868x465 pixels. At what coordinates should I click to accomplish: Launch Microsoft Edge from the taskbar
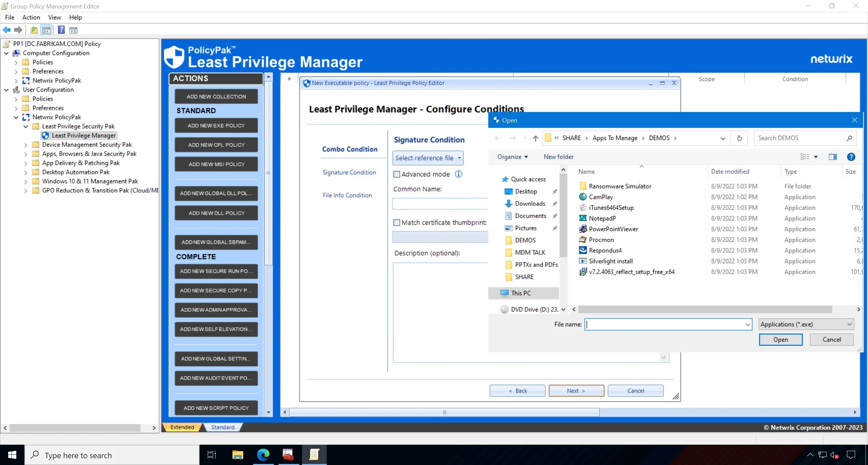click(263, 455)
